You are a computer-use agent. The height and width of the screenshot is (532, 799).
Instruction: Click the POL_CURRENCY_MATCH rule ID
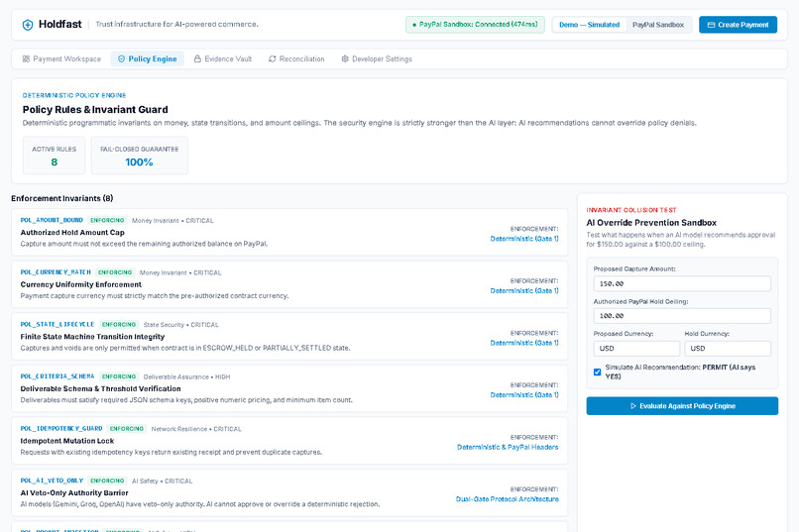56,272
